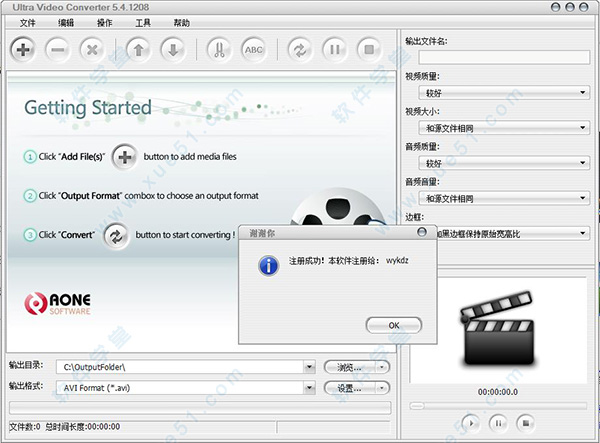Open the 文件 menu
Viewport: 600px width, 443px height.
pos(28,23)
